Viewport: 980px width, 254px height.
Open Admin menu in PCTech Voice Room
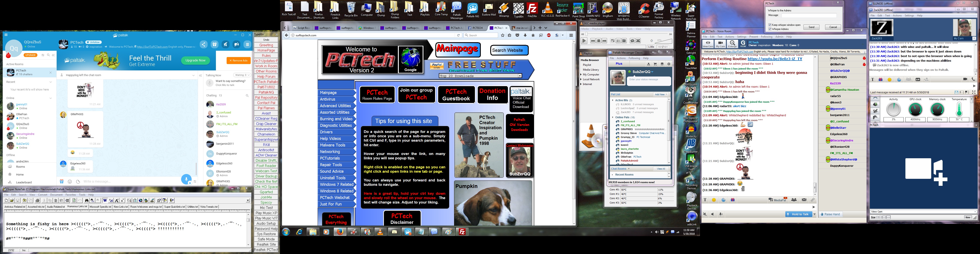(x=779, y=37)
